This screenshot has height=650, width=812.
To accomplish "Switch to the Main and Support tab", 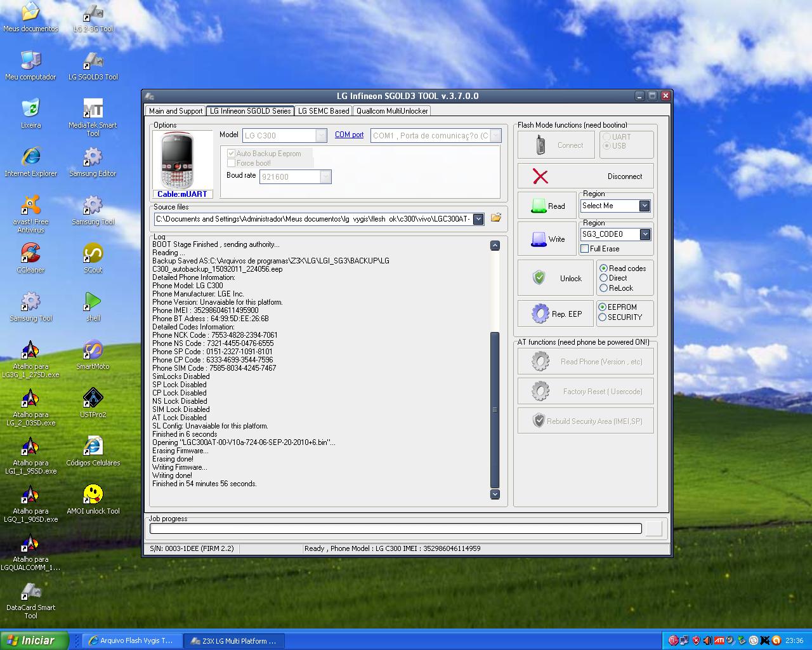I will (x=176, y=111).
